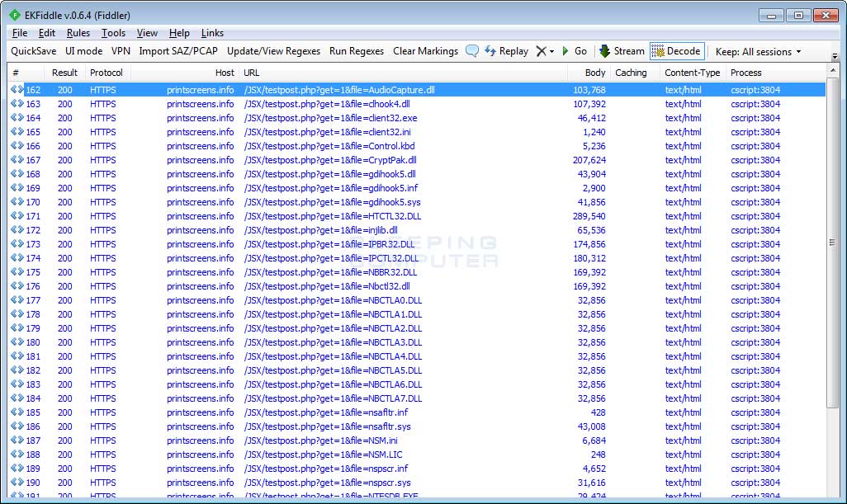Screen dimensions: 847x504
Task: Open the Keep: All sessions dropdown
Action: click(x=758, y=52)
